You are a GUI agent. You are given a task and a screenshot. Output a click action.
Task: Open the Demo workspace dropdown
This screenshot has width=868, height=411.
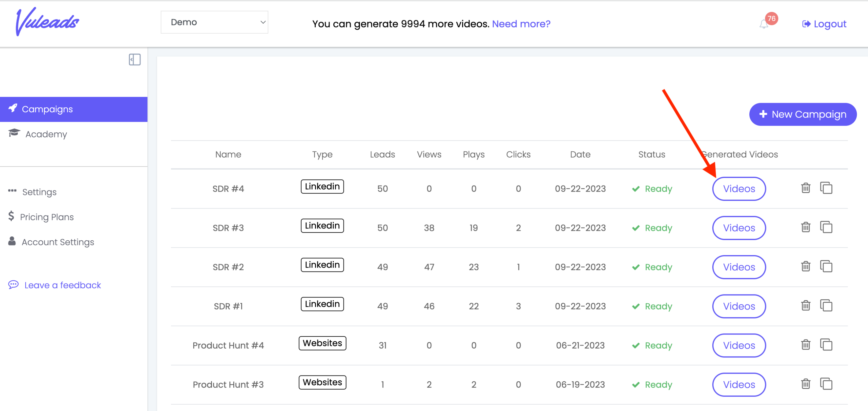[214, 22]
